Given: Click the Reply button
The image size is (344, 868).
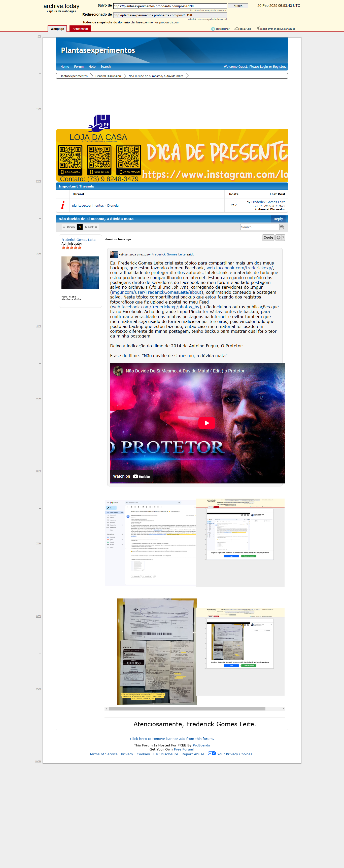Looking at the screenshot, I should 278,219.
